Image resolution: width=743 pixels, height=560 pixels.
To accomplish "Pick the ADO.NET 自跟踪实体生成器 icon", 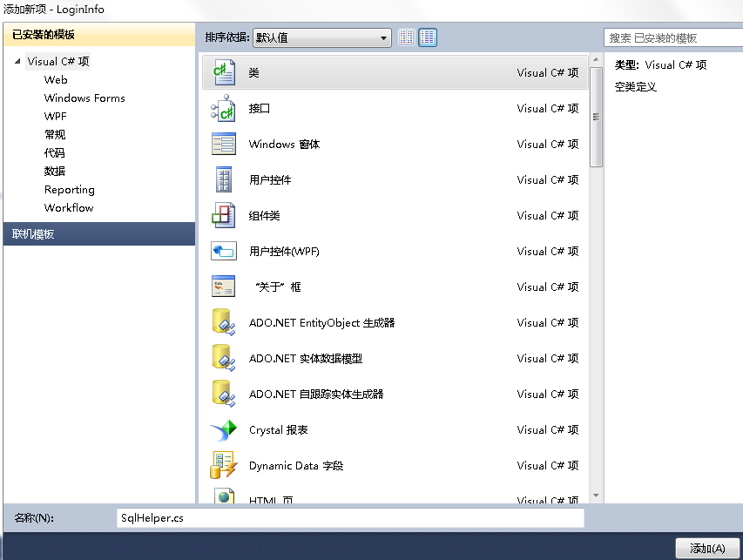I will tap(224, 394).
